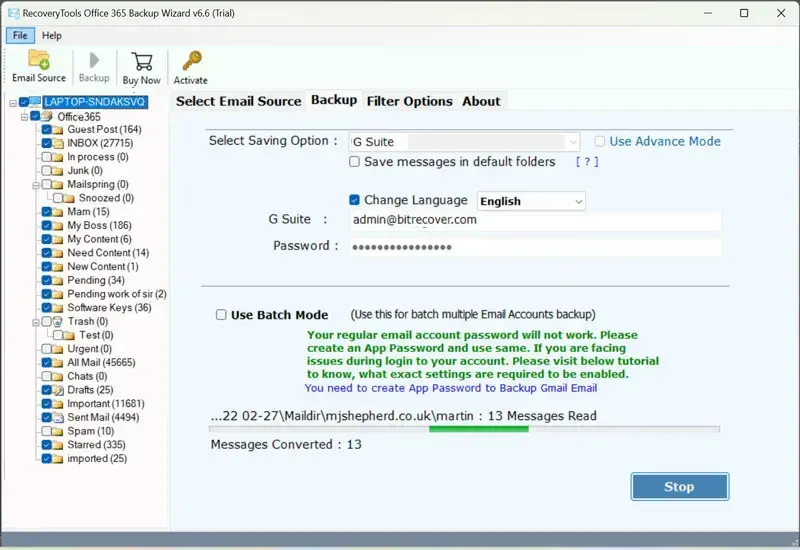Click the Mam folder icon

[x=58, y=212]
